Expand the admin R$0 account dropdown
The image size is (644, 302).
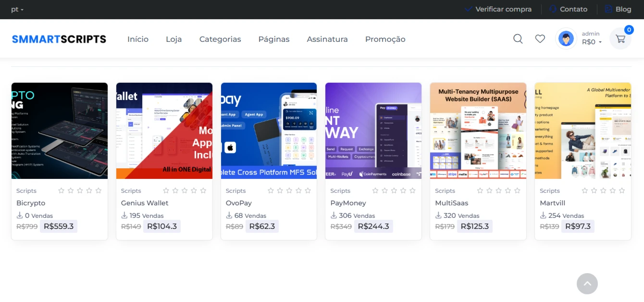[x=592, y=38]
